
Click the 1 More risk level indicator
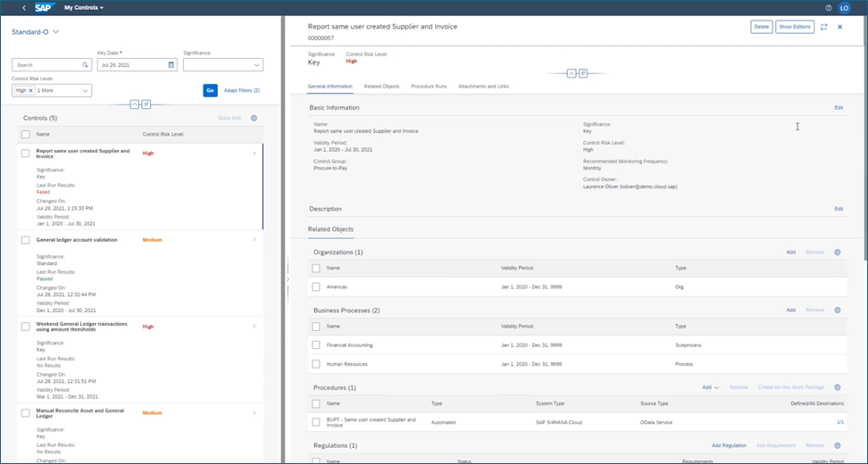[x=46, y=91]
